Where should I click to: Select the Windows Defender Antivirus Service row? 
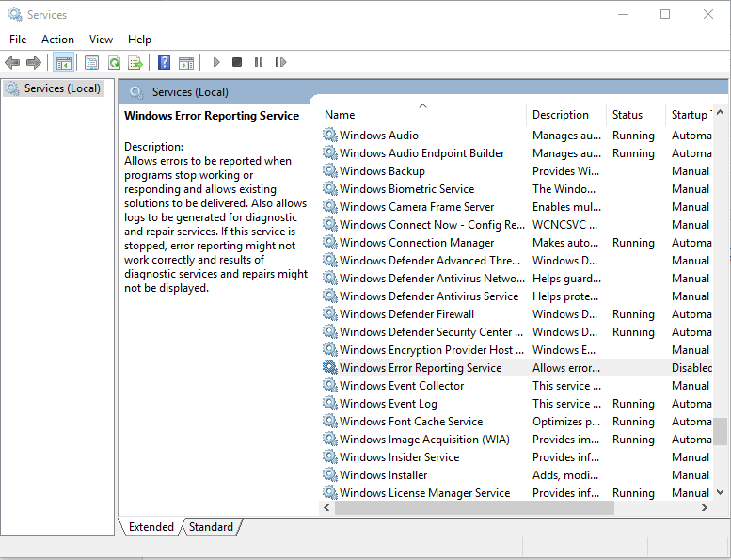coord(517,296)
